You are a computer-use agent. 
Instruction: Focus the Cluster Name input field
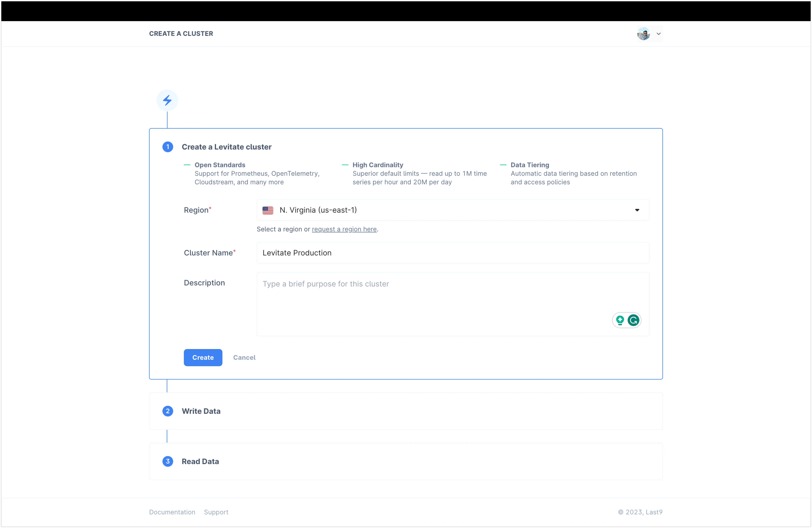click(453, 253)
